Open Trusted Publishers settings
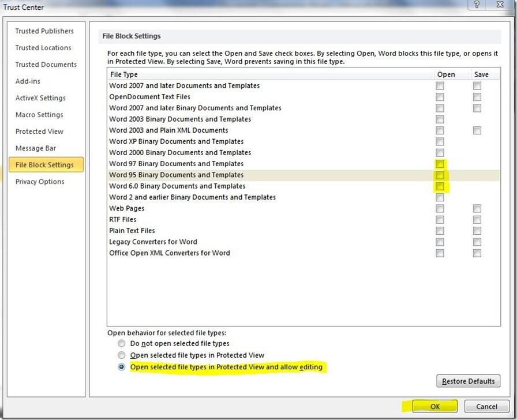The width and height of the screenshot is (517, 420). [45, 31]
